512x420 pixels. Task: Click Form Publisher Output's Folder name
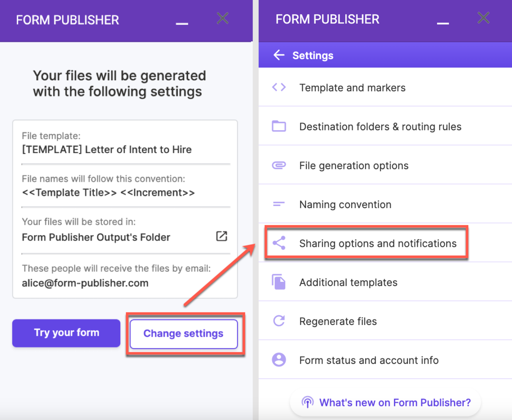(96, 237)
